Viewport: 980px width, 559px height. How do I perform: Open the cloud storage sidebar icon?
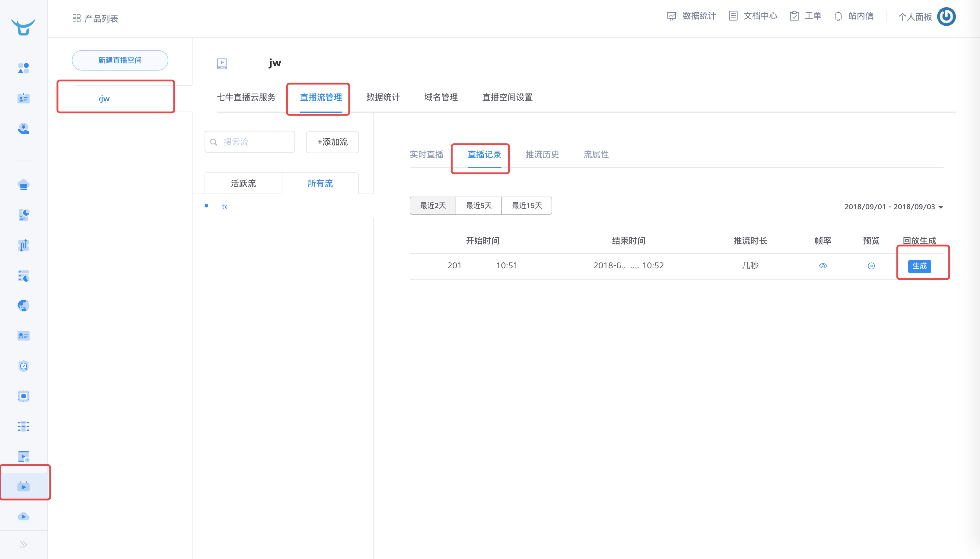click(24, 185)
